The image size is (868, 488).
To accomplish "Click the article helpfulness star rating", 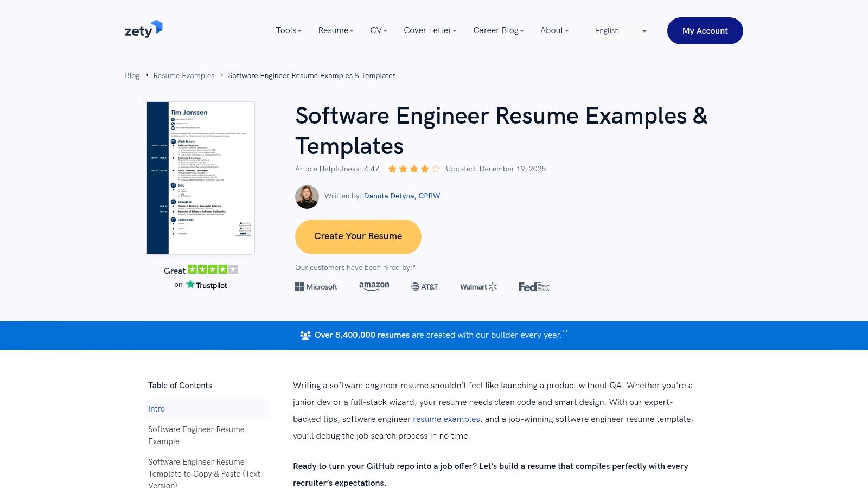I will coord(413,169).
